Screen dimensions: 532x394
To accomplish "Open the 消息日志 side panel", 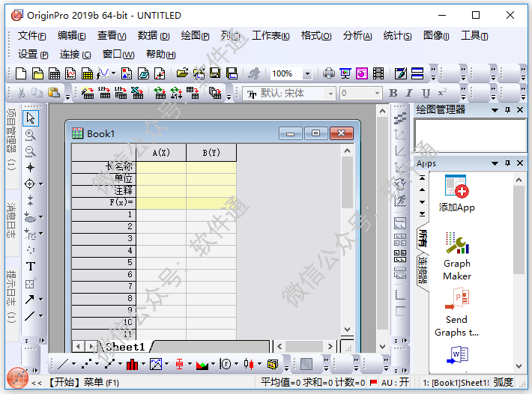I will click(x=11, y=220).
